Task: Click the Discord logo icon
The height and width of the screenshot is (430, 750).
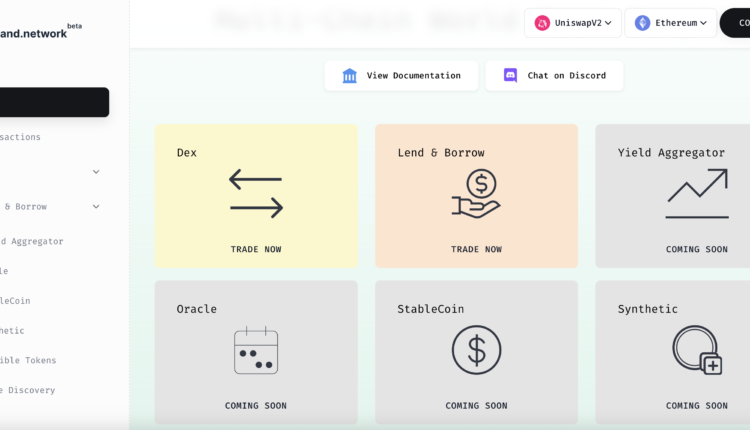Action: point(510,76)
